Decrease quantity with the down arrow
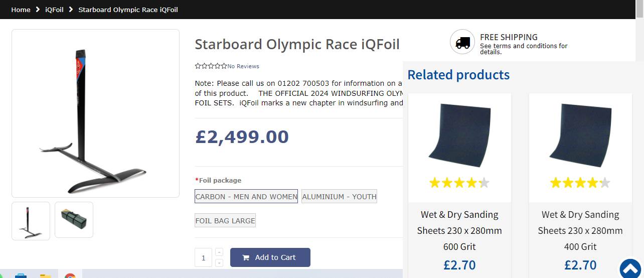 coord(219,263)
